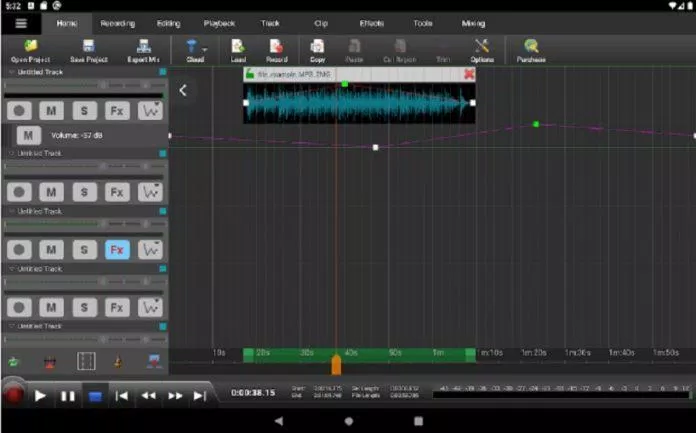Expand the second Untitled Track triangle
Image resolution: width=696 pixels, height=433 pixels.
coord(12,153)
